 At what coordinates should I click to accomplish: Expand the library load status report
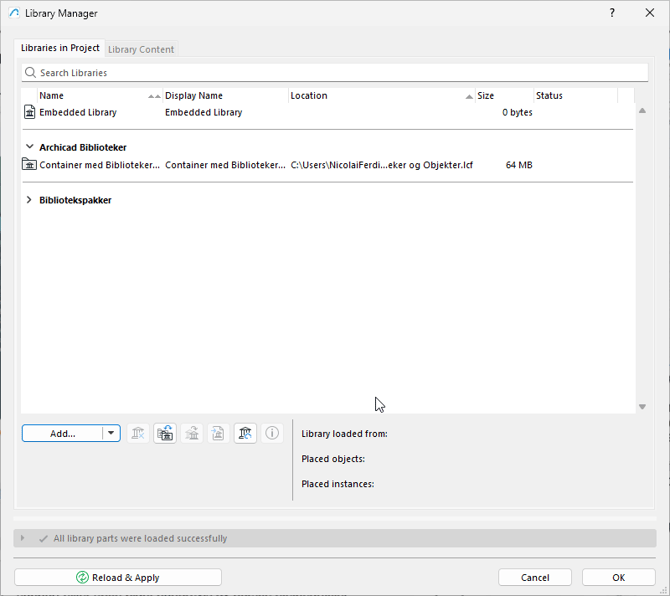[x=23, y=538]
